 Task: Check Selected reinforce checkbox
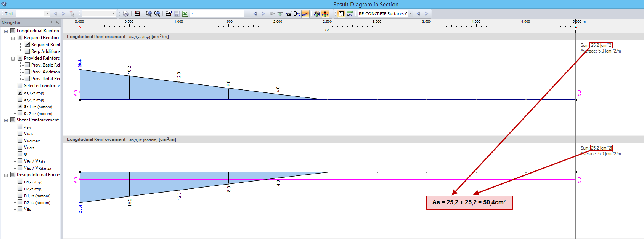(x=20, y=86)
